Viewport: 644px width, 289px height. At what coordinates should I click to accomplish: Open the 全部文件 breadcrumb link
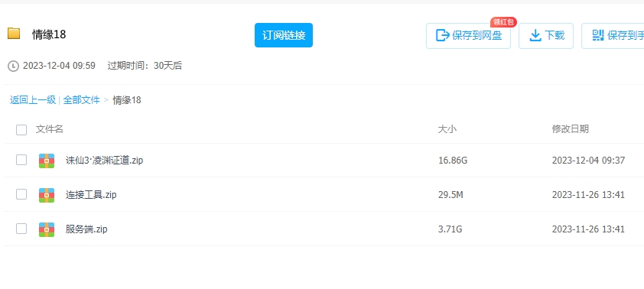coord(81,100)
